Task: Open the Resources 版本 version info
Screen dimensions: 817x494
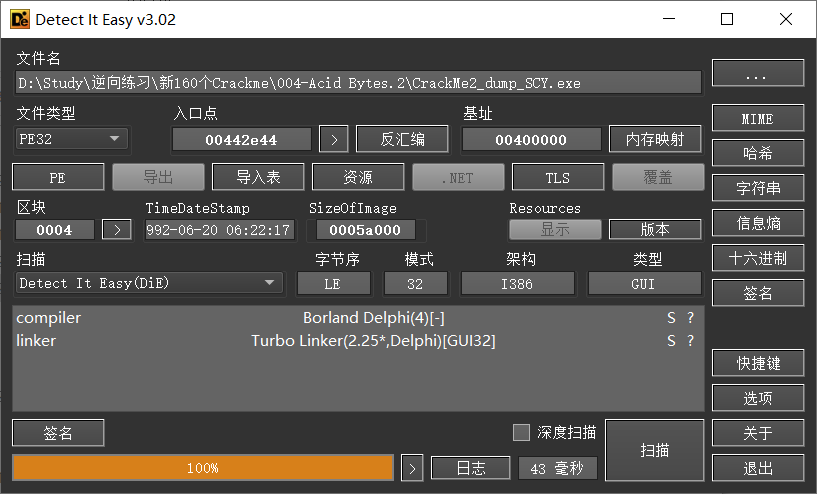Action: pos(655,229)
